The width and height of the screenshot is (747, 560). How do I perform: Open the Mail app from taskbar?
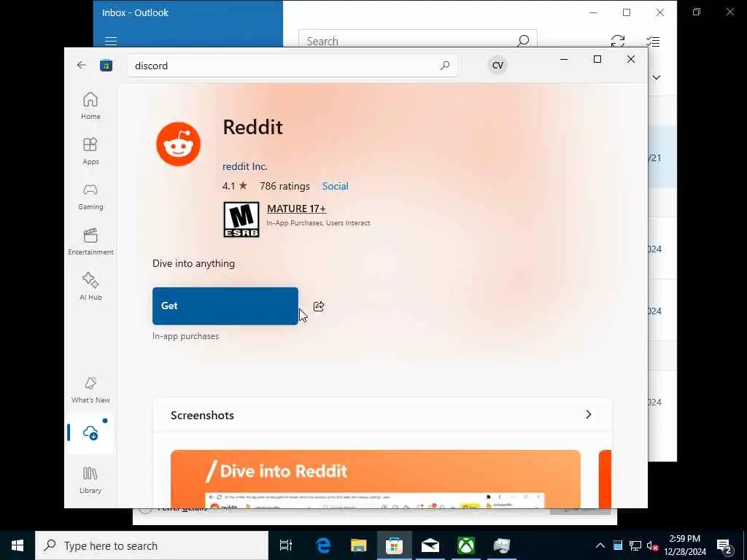point(430,545)
